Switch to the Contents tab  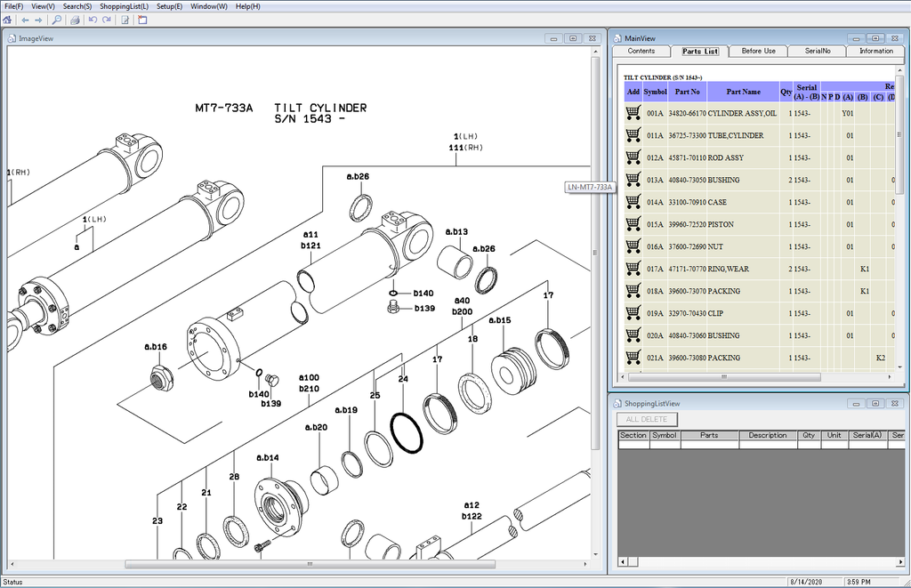(x=641, y=52)
